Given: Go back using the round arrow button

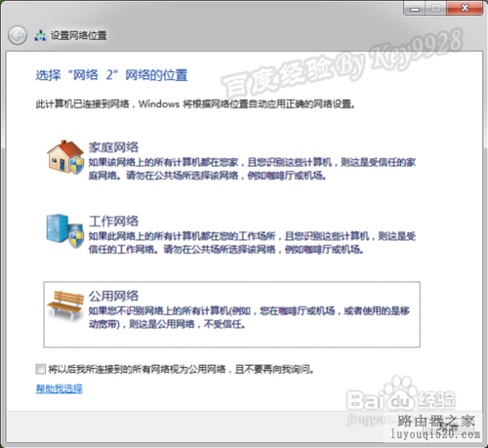Looking at the screenshot, I should pos(18,35).
